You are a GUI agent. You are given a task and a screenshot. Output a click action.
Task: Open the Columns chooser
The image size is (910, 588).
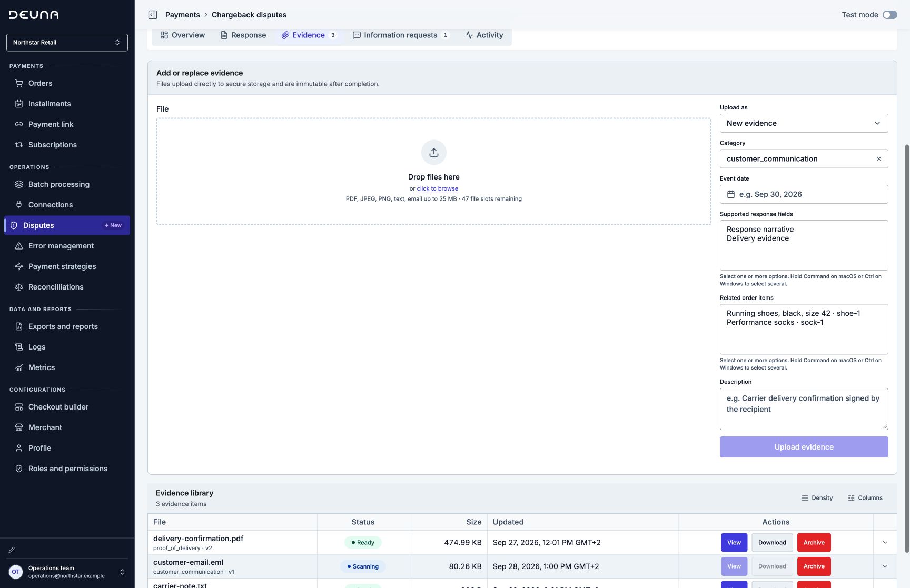pyautogui.click(x=865, y=498)
